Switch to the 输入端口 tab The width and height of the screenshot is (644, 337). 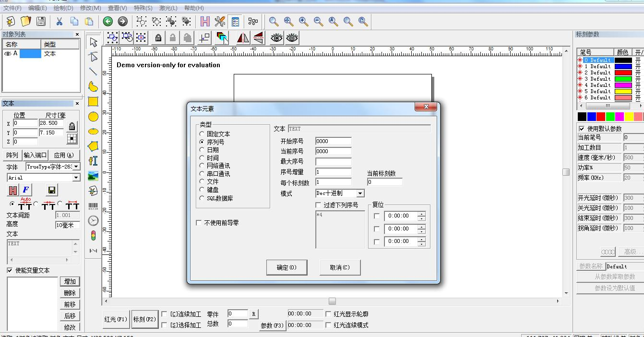[36, 155]
